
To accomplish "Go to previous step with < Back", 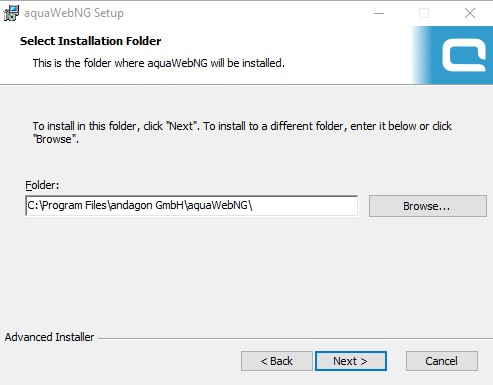I will pyautogui.click(x=277, y=361).
